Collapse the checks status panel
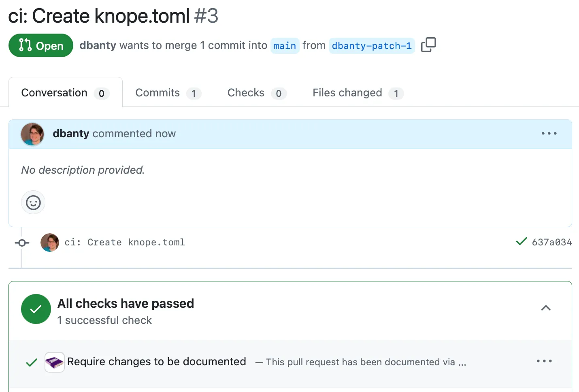 (x=546, y=308)
